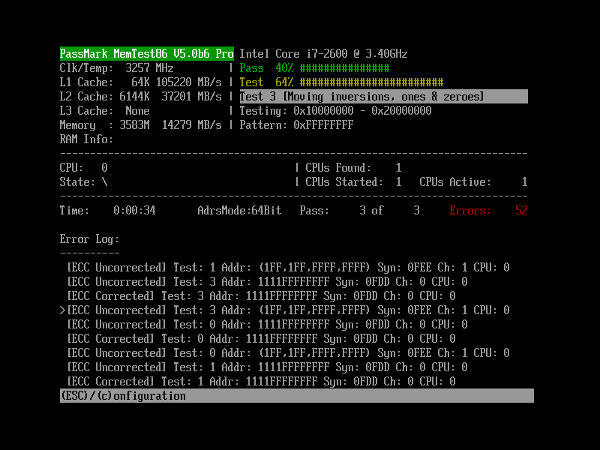Click the Error Log heading
The height and width of the screenshot is (450, 600).
coord(89,240)
